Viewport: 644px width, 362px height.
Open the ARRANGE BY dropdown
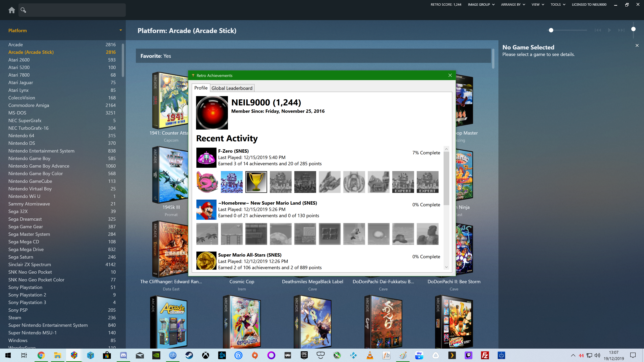tap(513, 5)
